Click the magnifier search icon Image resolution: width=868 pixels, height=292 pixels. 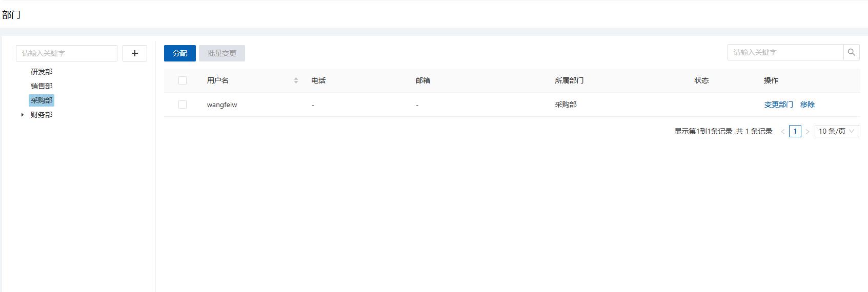[x=852, y=52]
